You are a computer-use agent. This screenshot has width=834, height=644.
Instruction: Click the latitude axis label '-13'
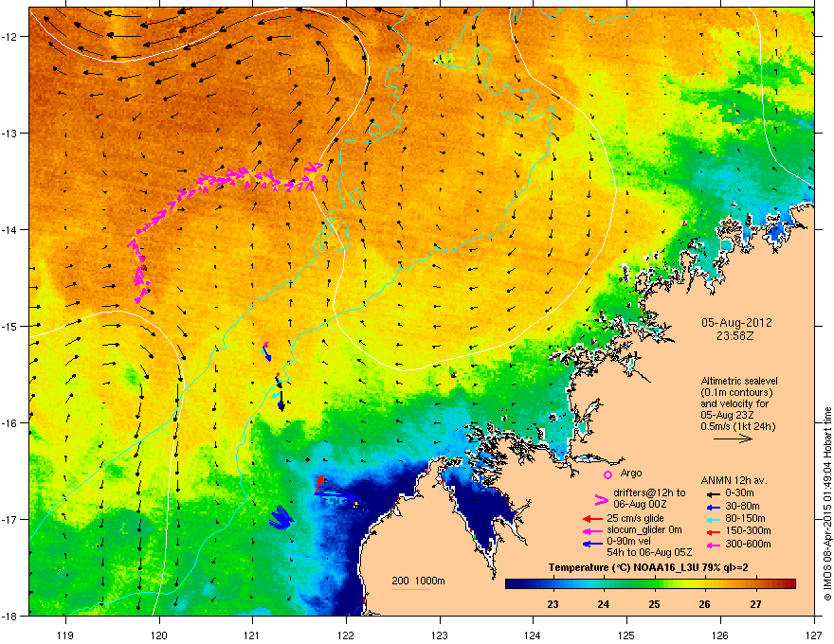[9, 133]
